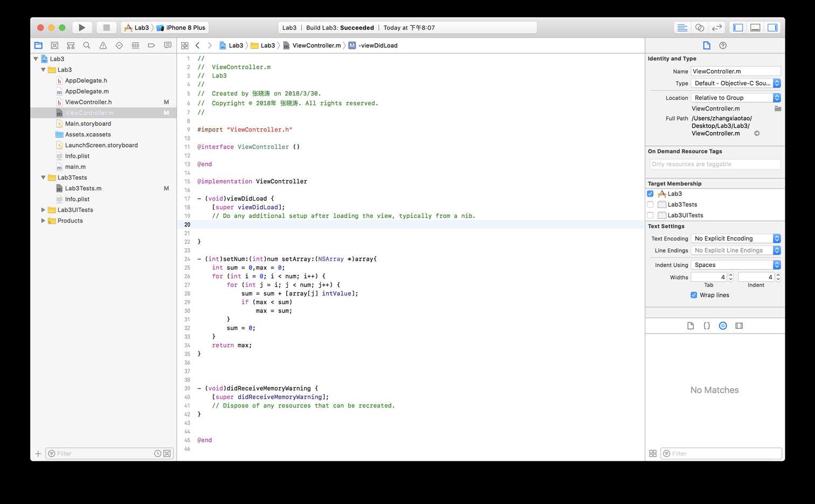
Task: Open related items menu in jump bar
Action: 185,45
